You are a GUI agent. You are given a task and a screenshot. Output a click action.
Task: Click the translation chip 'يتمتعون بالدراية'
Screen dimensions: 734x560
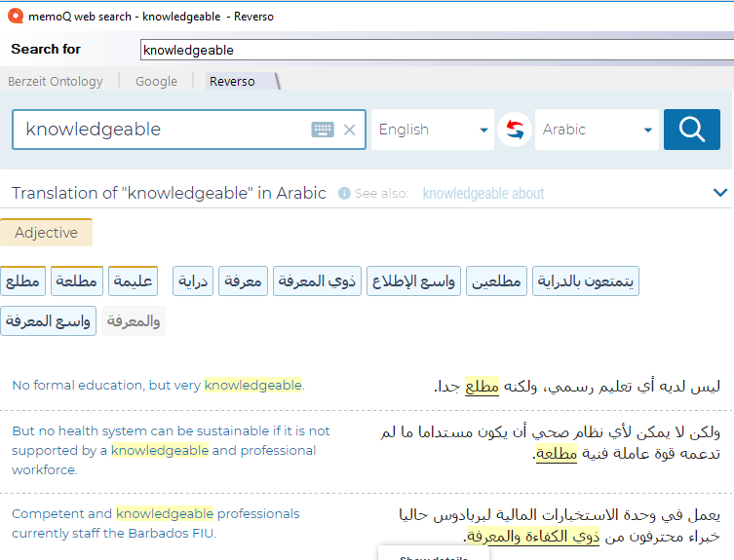point(586,281)
